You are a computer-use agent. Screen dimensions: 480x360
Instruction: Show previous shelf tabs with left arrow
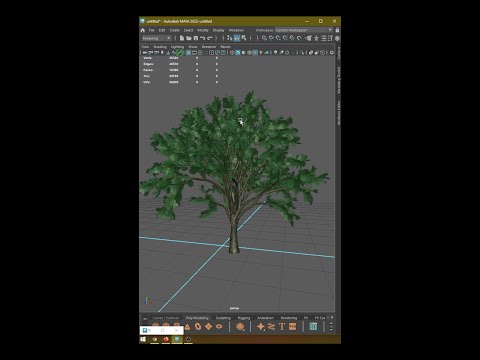[328, 317]
